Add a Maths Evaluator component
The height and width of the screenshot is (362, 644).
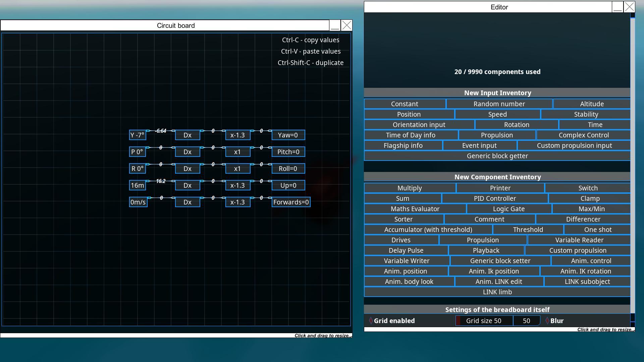[x=415, y=209]
